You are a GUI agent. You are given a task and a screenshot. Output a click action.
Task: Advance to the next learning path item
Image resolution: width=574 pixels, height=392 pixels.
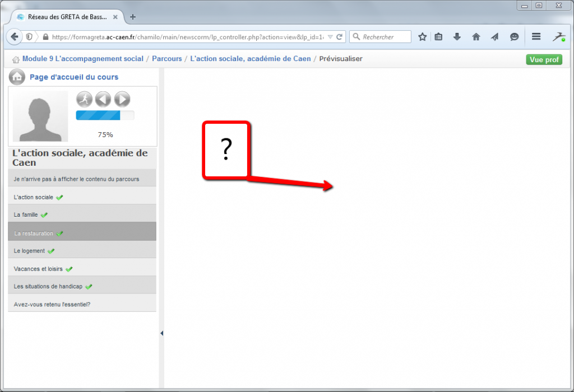click(122, 100)
